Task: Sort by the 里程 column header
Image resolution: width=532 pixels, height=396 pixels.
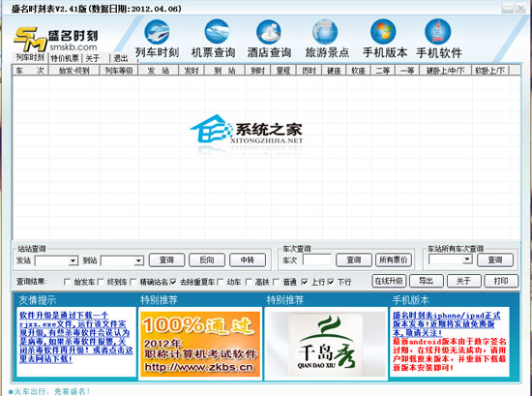Action: tap(283, 71)
